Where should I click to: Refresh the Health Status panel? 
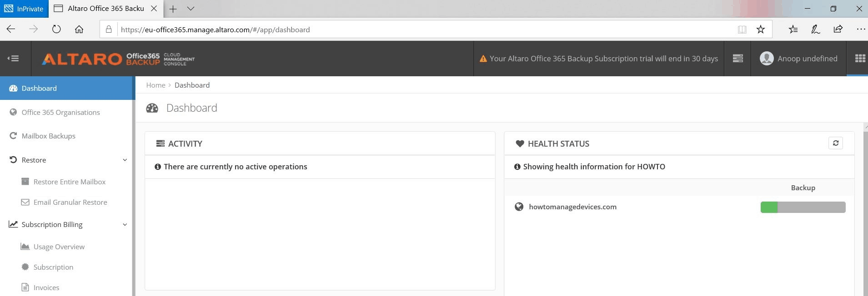click(x=835, y=143)
